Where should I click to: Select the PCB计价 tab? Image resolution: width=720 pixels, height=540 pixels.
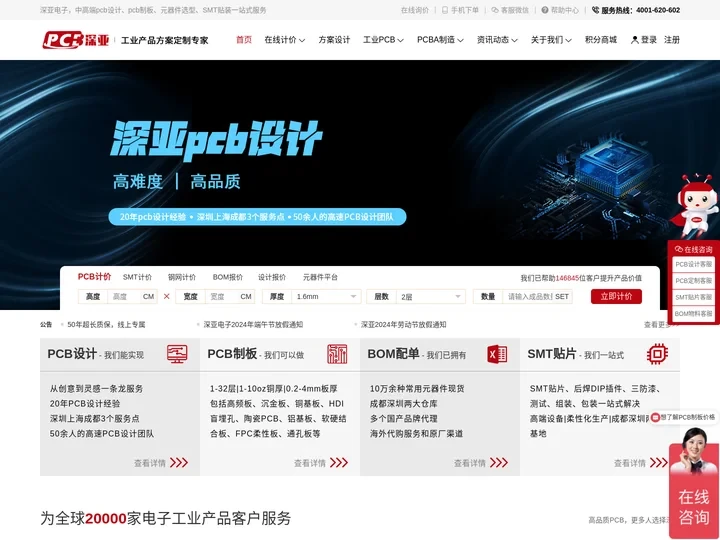(x=94, y=276)
